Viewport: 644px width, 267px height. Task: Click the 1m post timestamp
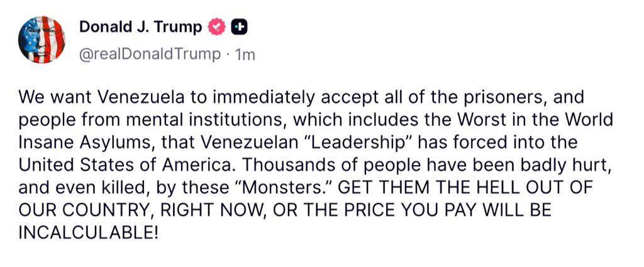tap(245, 55)
